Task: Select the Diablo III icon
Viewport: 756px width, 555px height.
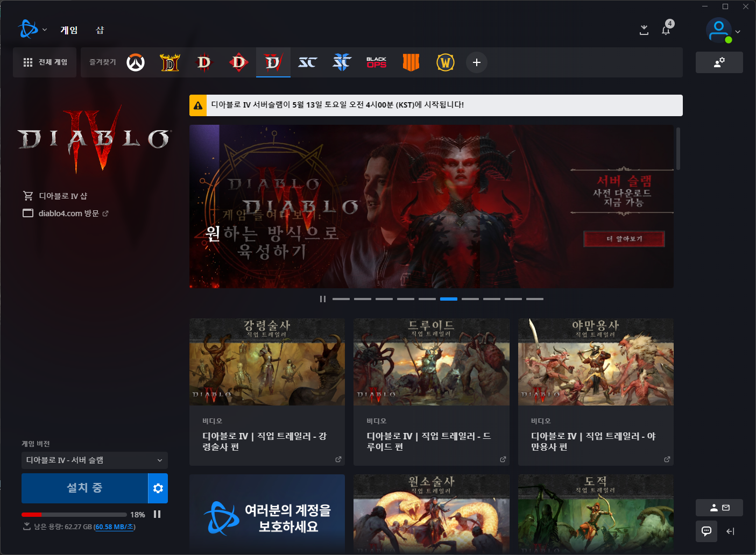Action: (204, 62)
